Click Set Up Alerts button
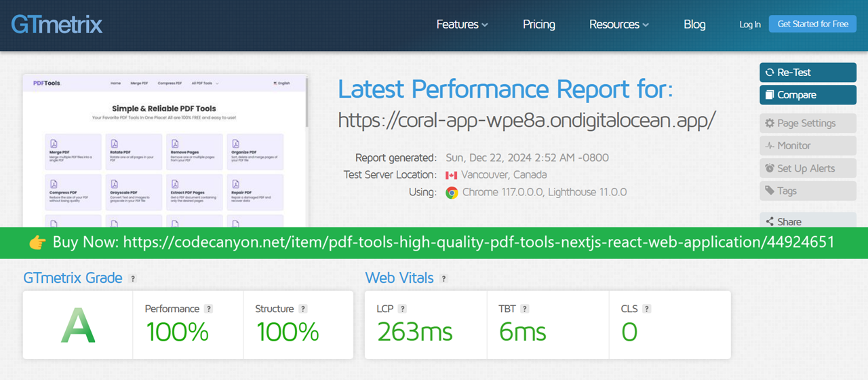This screenshot has height=380, width=868. coord(808,168)
